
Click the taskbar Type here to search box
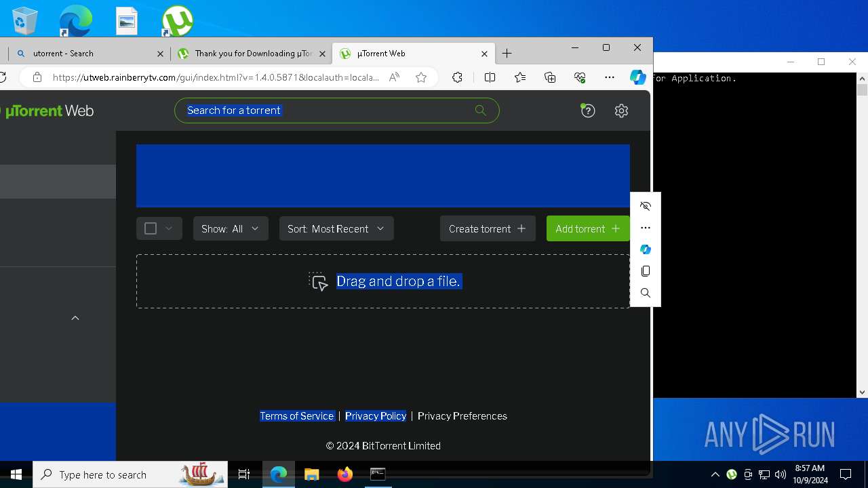(x=130, y=474)
